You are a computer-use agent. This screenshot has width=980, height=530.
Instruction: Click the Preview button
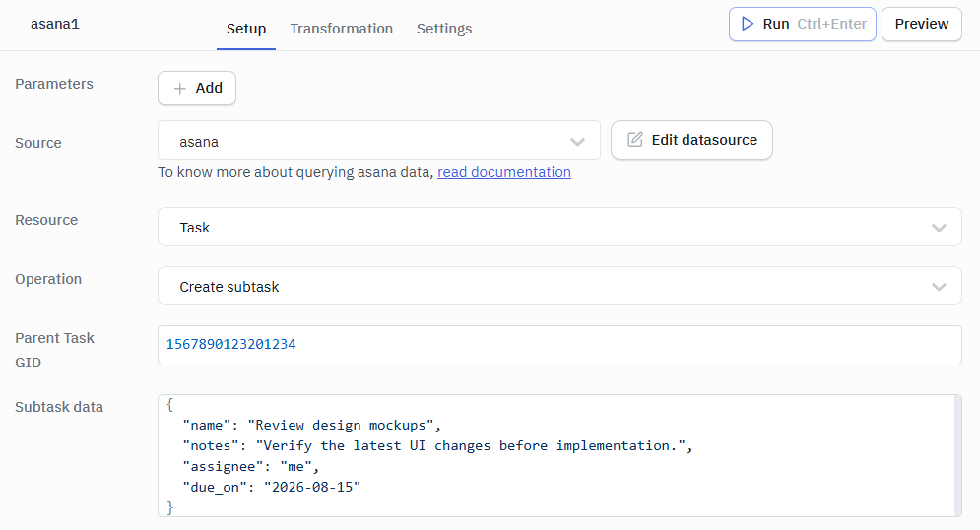pyautogui.click(x=921, y=24)
